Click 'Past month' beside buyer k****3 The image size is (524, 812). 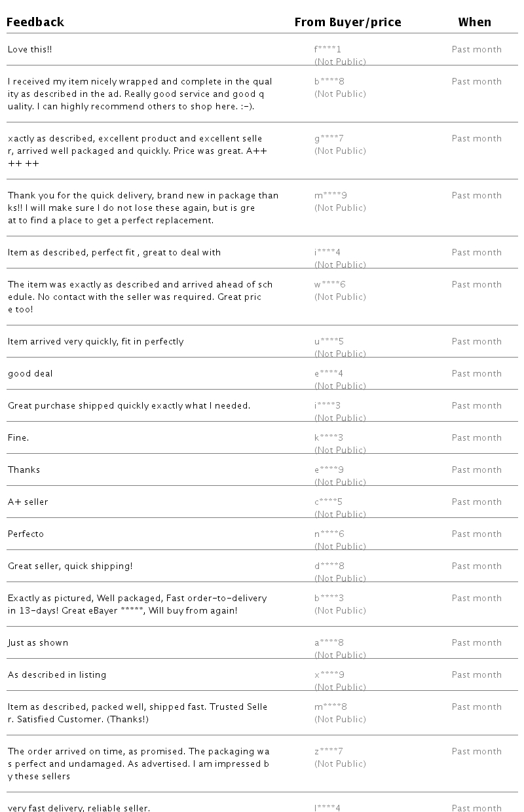(x=477, y=437)
